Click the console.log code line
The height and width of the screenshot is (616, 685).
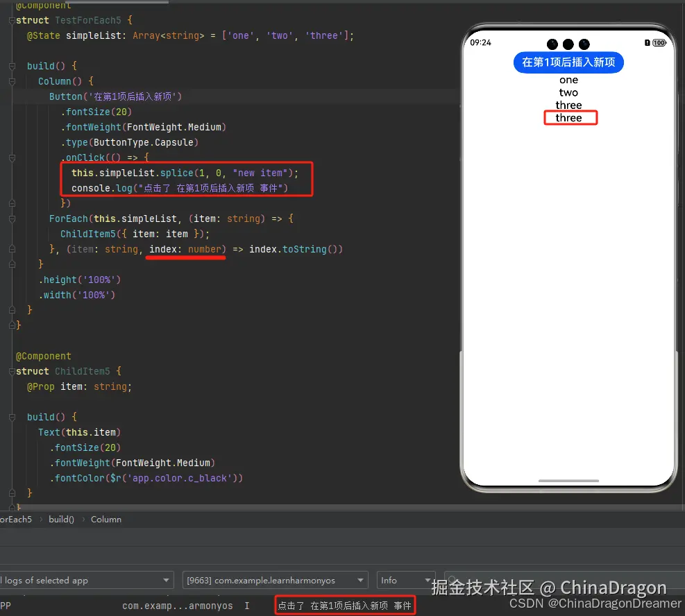(x=180, y=188)
